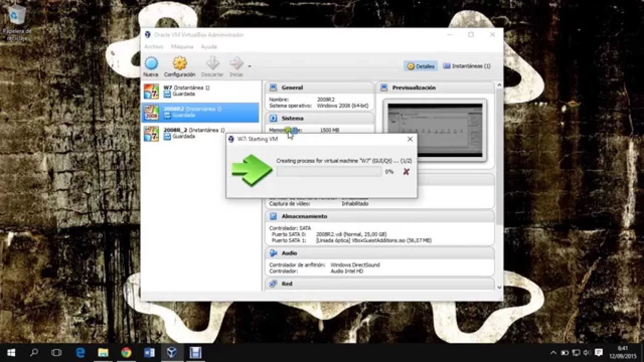Select the 2008R2 virtual machine
The image size is (644, 362).
(x=201, y=112)
